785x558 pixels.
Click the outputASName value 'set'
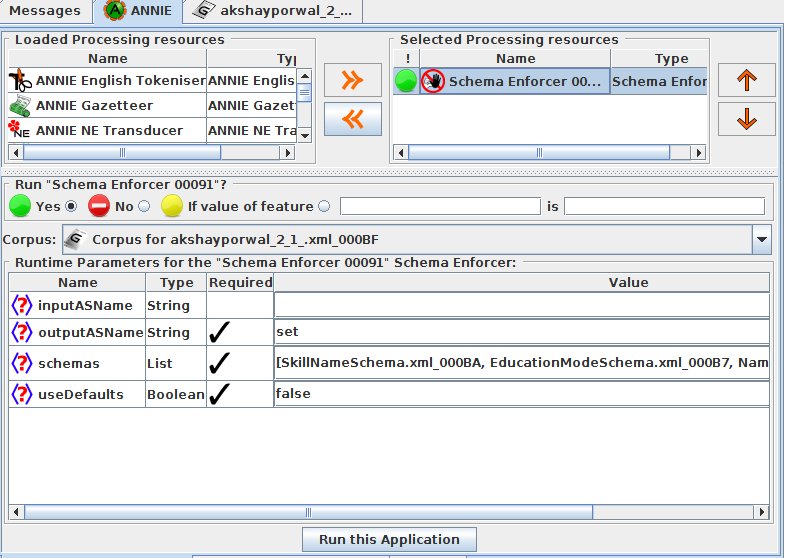pyautogui.click(x=521, y=332)
